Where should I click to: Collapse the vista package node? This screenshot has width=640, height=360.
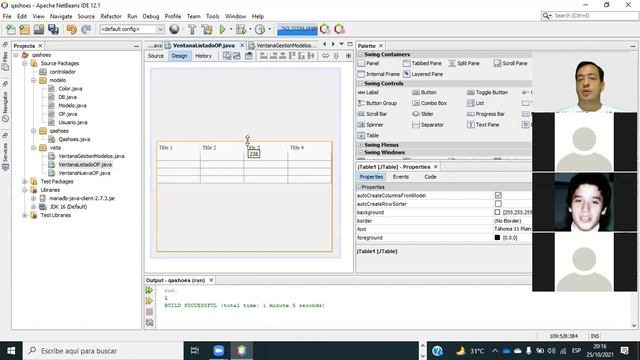[x=34, y=148]
